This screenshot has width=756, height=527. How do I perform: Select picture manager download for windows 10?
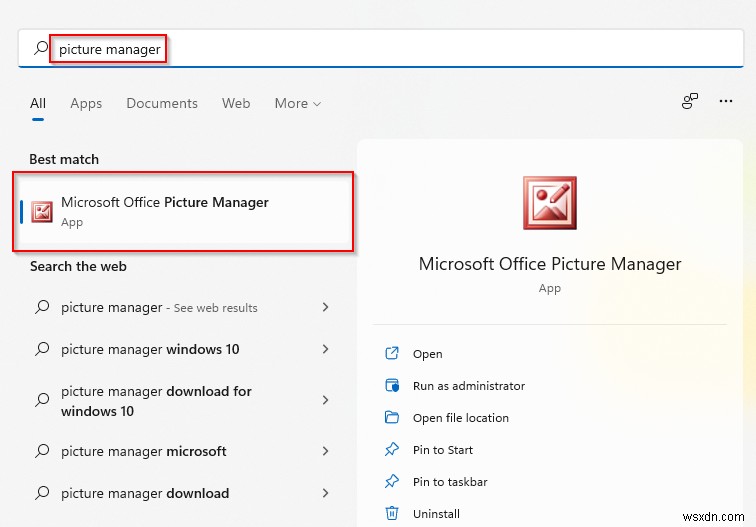click(156, 401)
